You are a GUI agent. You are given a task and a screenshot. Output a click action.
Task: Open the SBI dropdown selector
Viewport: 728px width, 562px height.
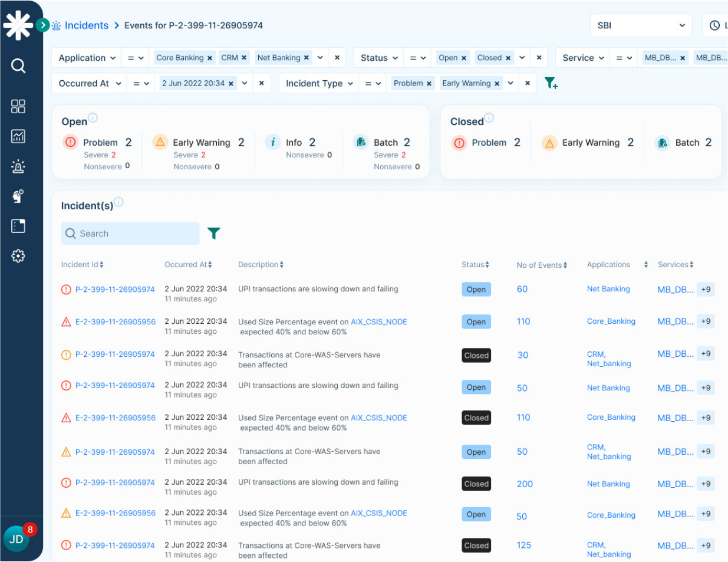click(x=641, y=25)
